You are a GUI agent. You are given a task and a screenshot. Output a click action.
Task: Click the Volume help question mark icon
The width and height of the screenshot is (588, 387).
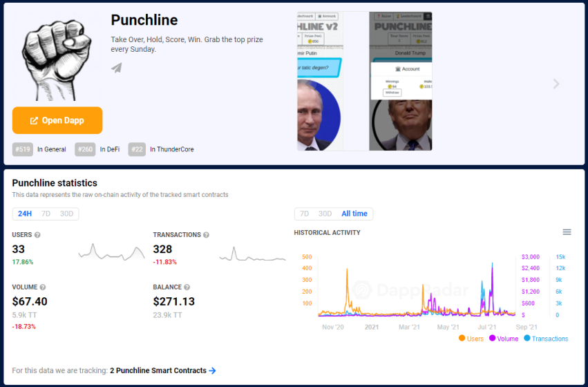43,287
